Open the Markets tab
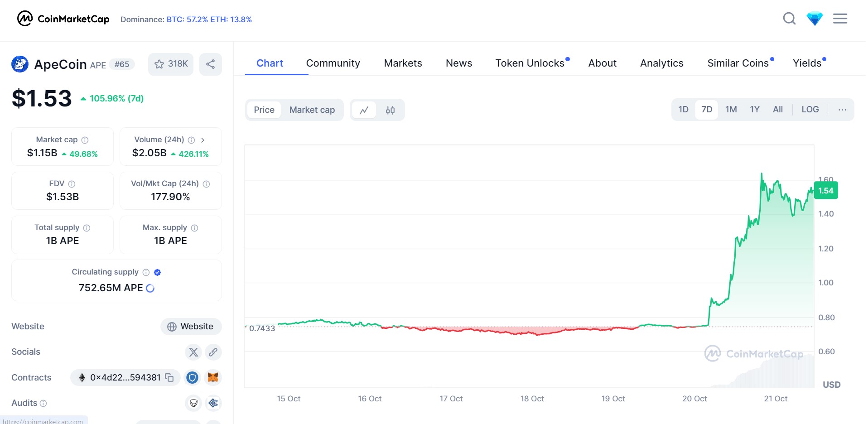This screenshot has width=868, height=424. click(x=403, y=63)
